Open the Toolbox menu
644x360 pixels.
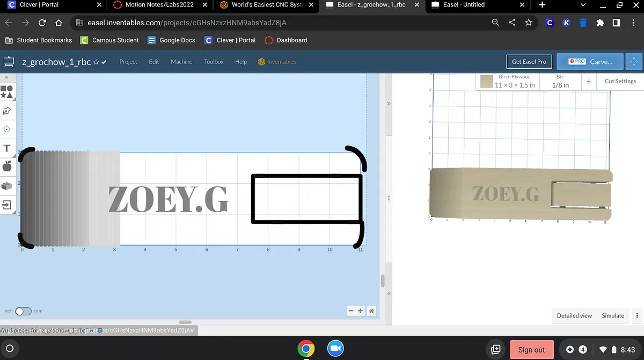click(x=214, y=62)
